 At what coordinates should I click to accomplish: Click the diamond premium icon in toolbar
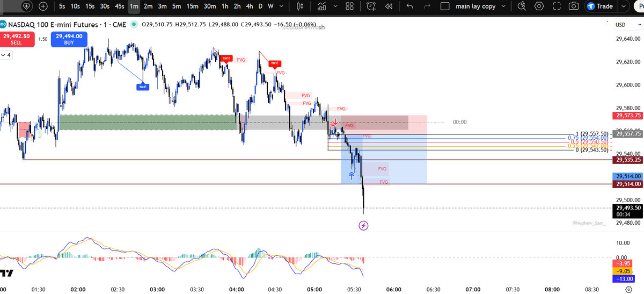(27, 6)
